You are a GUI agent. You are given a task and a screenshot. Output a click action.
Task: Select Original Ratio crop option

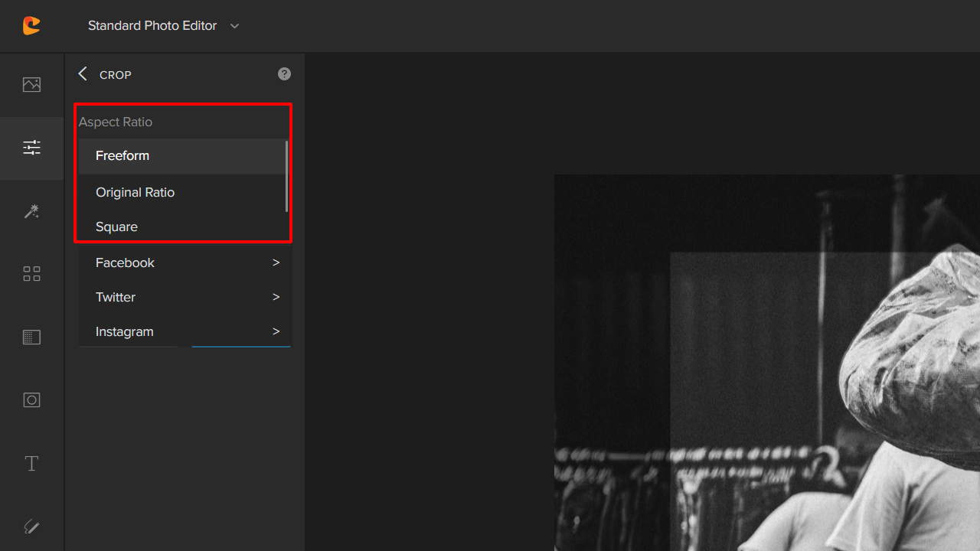point(135,192)
